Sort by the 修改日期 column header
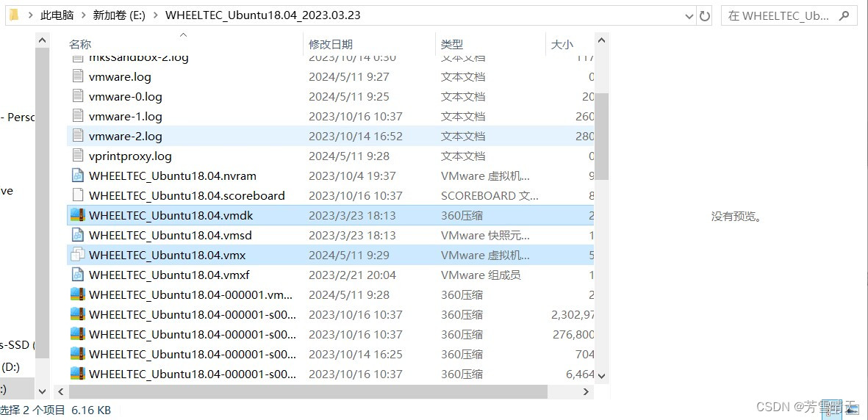The width and height of the screenshot is (868, 420). (331, 45)
